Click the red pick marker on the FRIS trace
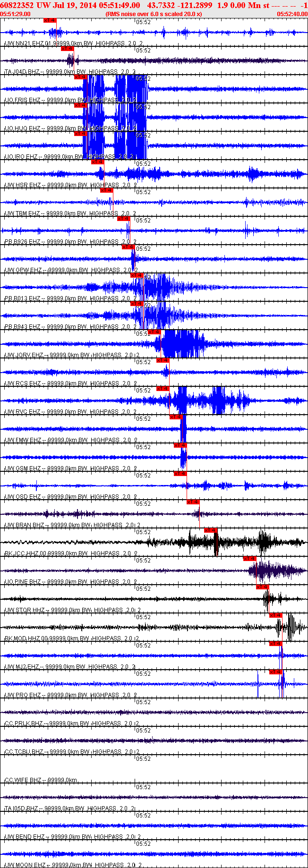Screen dimensions: 308x868 tap(80, 77)
